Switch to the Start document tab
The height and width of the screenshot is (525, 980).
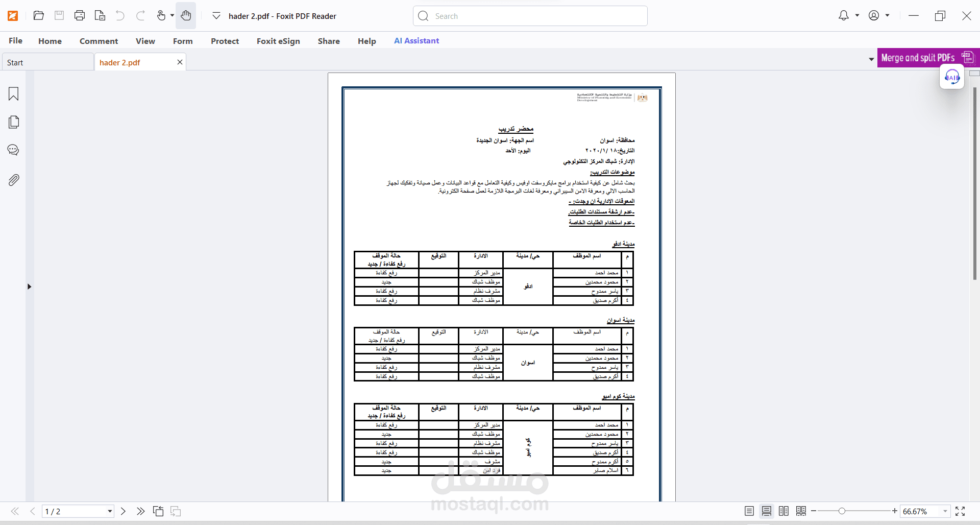47,62
